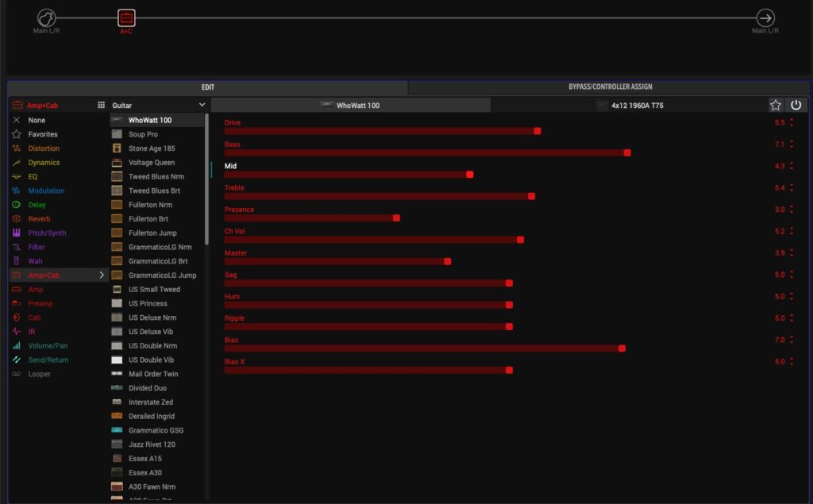Choose the Jazz Rivet 120 amp
The width and height of the screenshot is (813, 504).
click(152, 444)
